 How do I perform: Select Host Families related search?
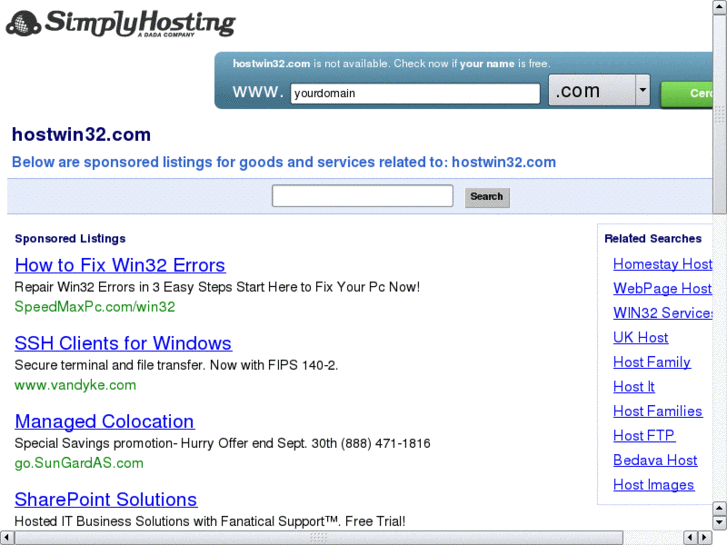coord(657,411)
